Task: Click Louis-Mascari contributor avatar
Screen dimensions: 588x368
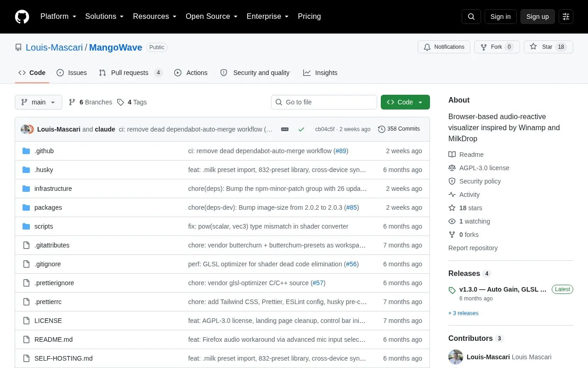Action: pyautogui.click(x=456, y=357)
